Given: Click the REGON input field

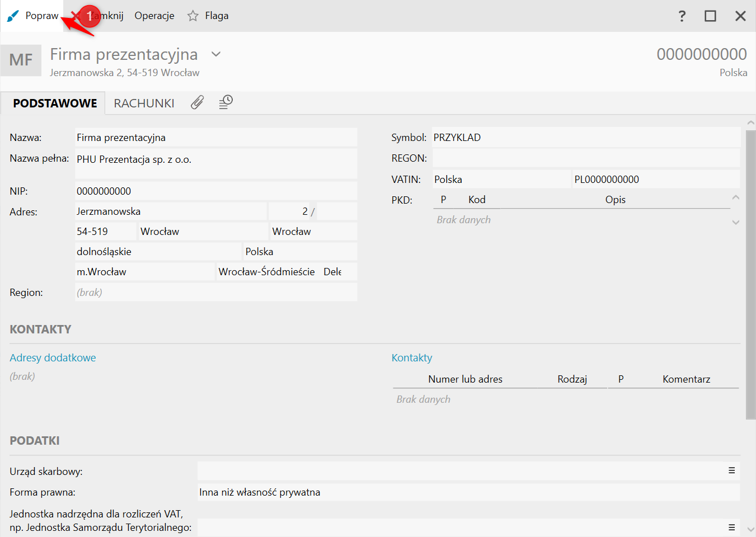Looking at the screenshot, I should pos(586,158).
